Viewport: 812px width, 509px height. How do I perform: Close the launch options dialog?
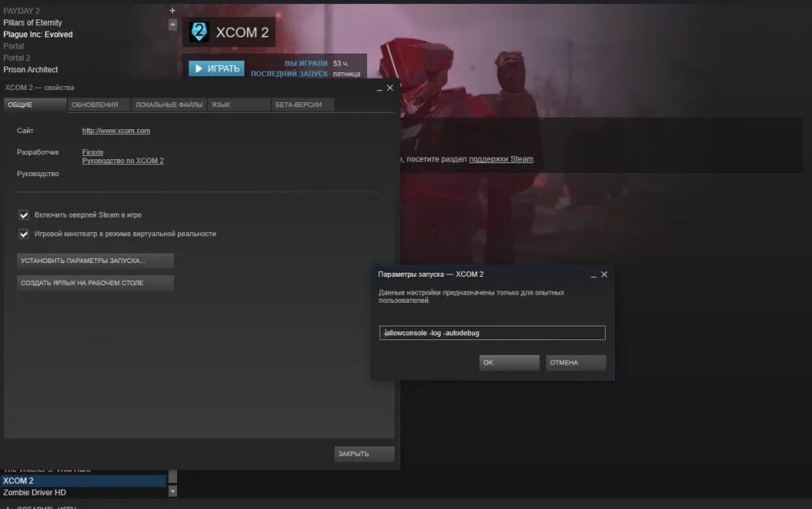coord(604,274)
